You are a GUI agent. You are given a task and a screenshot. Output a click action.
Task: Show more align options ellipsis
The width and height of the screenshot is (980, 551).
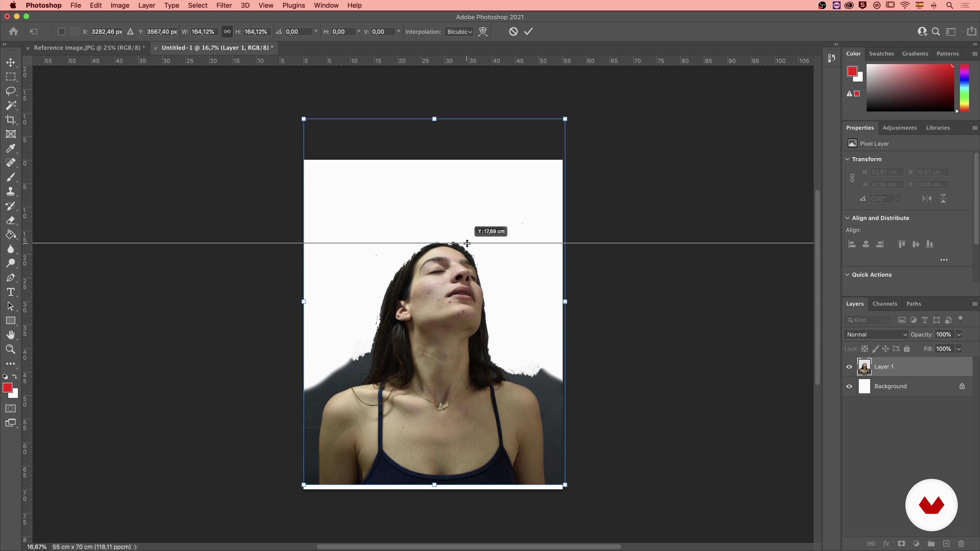click(x=944, y=260)
